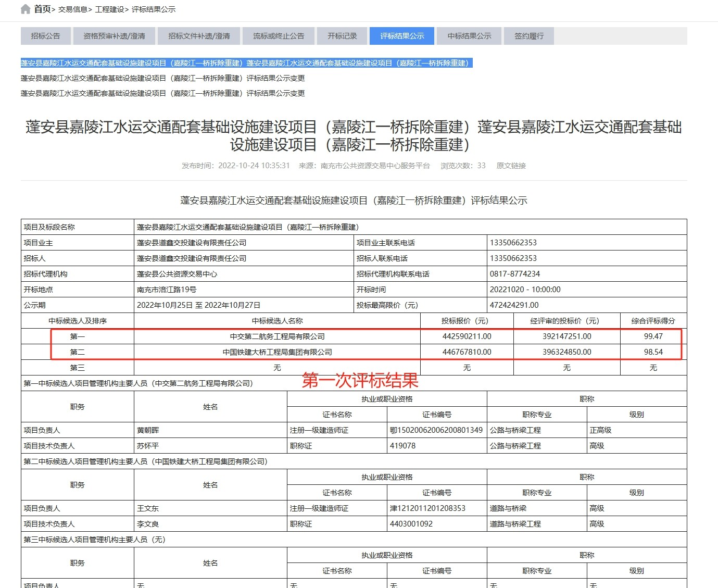Click the 道路与桥梁 specialty cell
Viewport: 718px width, 588px height.
pos(537,508)
